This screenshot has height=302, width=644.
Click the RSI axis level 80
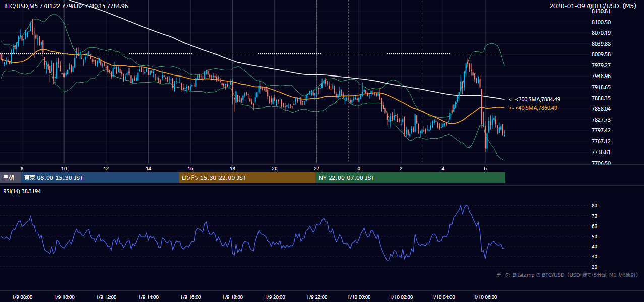[x=595, y=206]
